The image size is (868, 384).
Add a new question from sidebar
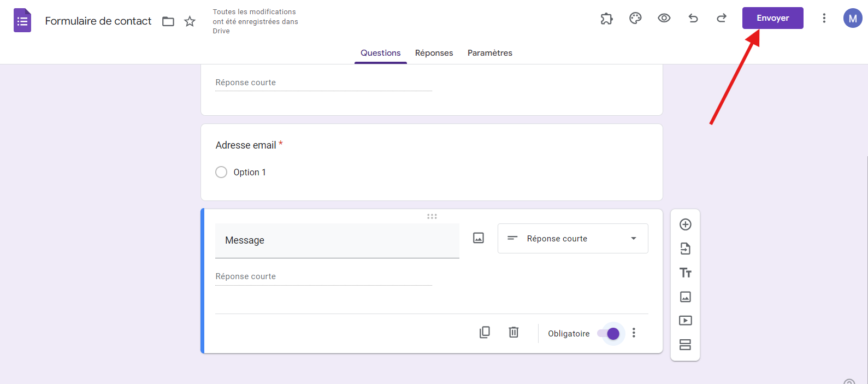point(686,225)
